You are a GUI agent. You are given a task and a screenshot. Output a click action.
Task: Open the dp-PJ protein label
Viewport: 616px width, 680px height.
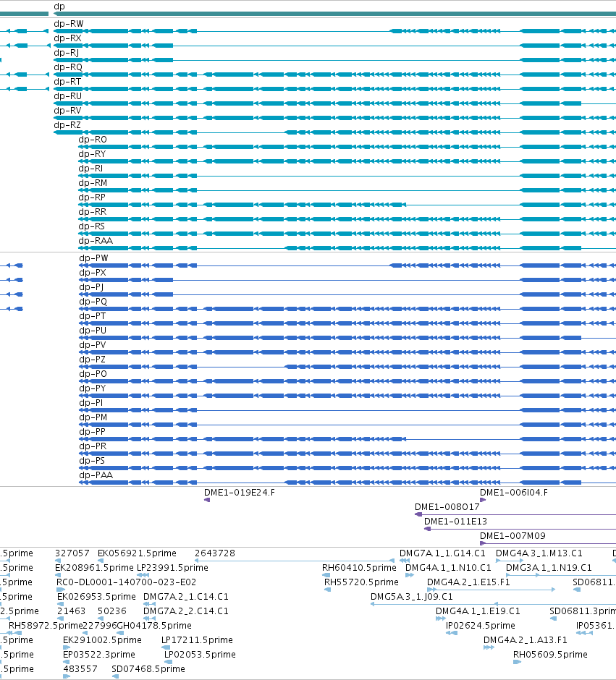tap(91, 286)
